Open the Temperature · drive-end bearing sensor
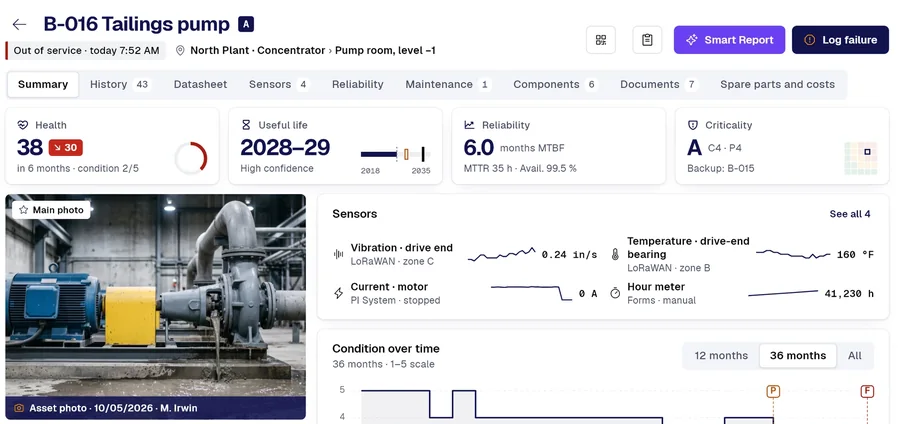Viewport: 900px width, 424px height. coord(742,254)
